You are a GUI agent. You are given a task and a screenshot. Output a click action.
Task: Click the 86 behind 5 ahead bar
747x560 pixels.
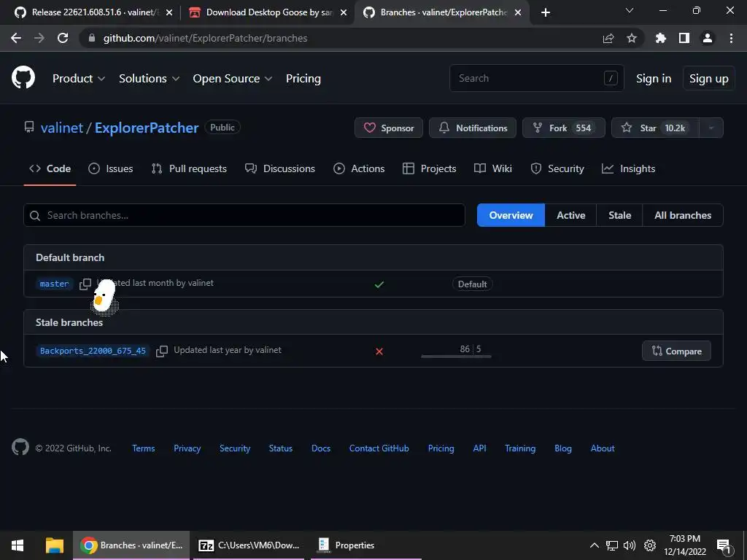[x=456, y=351]
